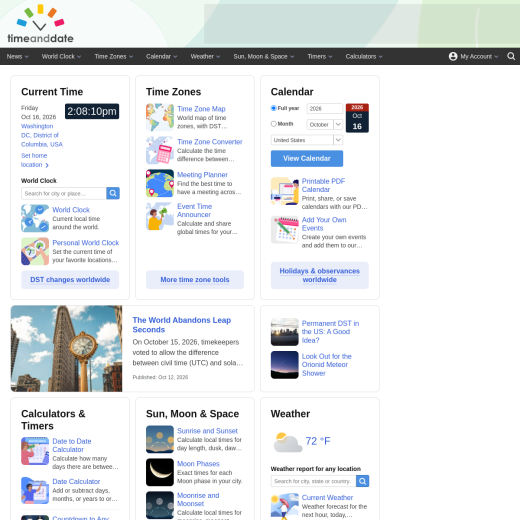Open the My Account menu
520x520 pixels.
pos(473,57)
